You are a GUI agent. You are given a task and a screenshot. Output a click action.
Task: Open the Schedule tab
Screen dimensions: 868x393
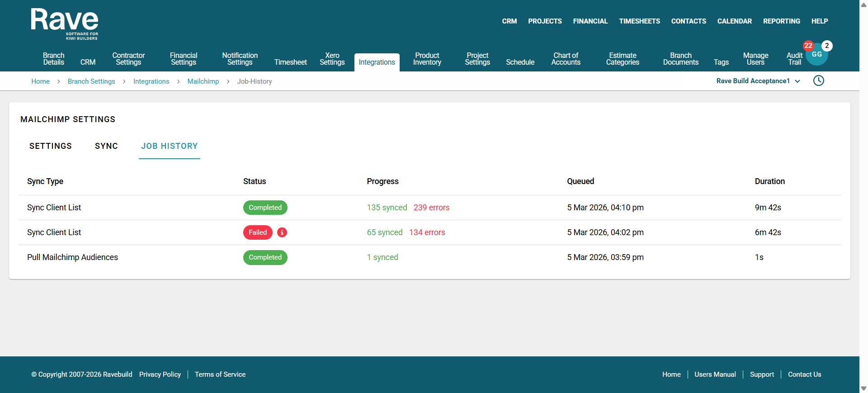[x=520, y=62]
